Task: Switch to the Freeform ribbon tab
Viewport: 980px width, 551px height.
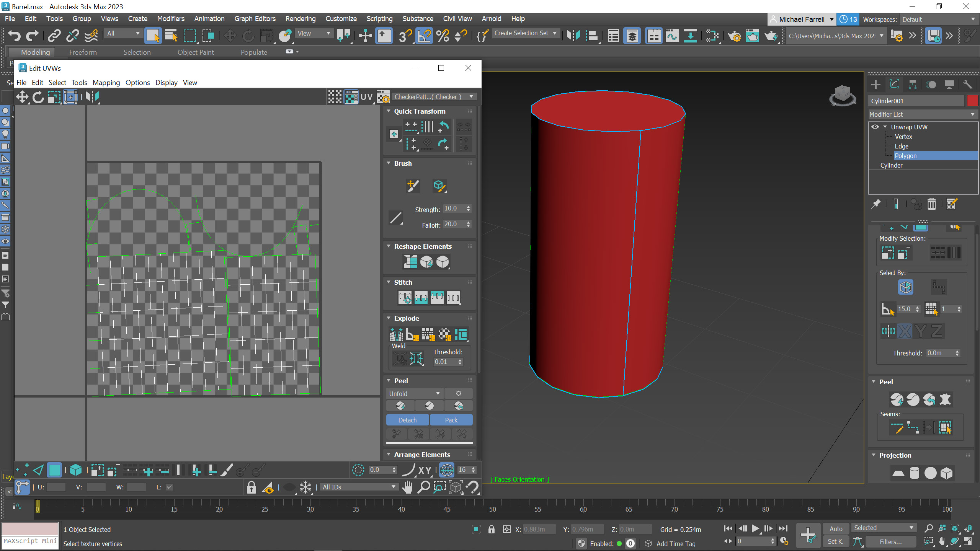Action: point(83,52)
